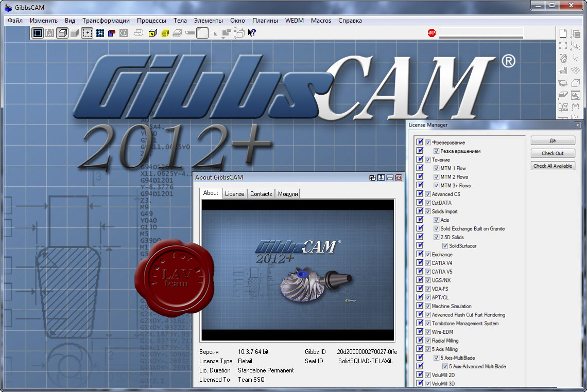This screenshot has width=587, height=392.
Task: Click the Check All Available button
Action: tap(553, 166)
